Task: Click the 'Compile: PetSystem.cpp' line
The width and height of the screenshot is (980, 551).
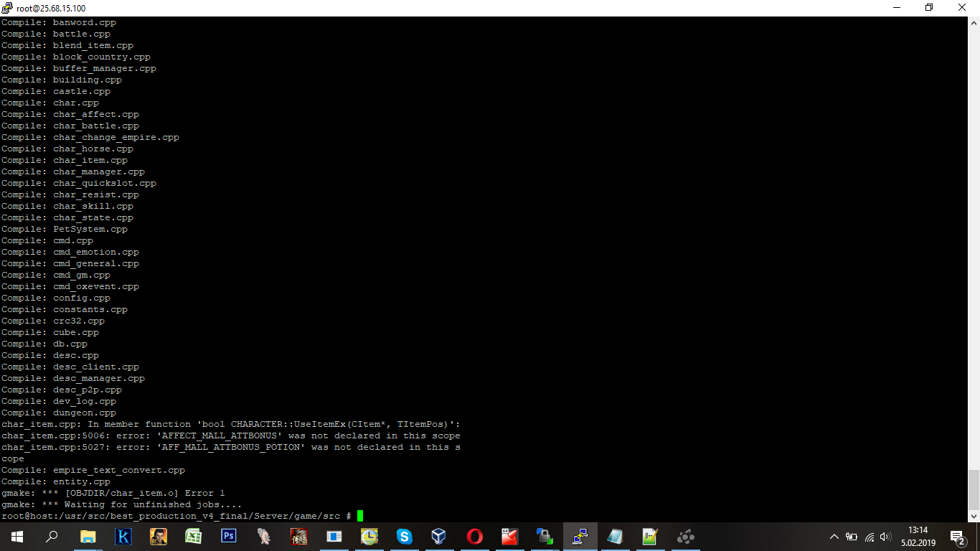Action: 65,229
